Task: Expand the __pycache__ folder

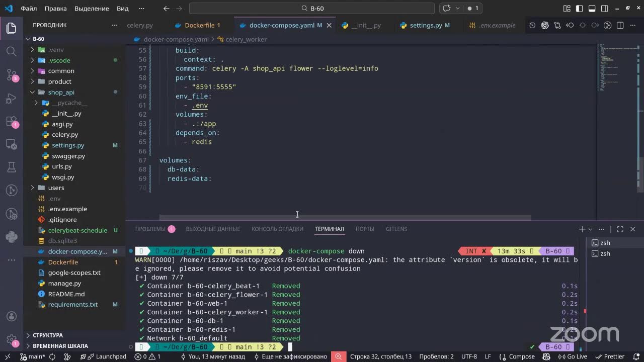Action: 36,103
